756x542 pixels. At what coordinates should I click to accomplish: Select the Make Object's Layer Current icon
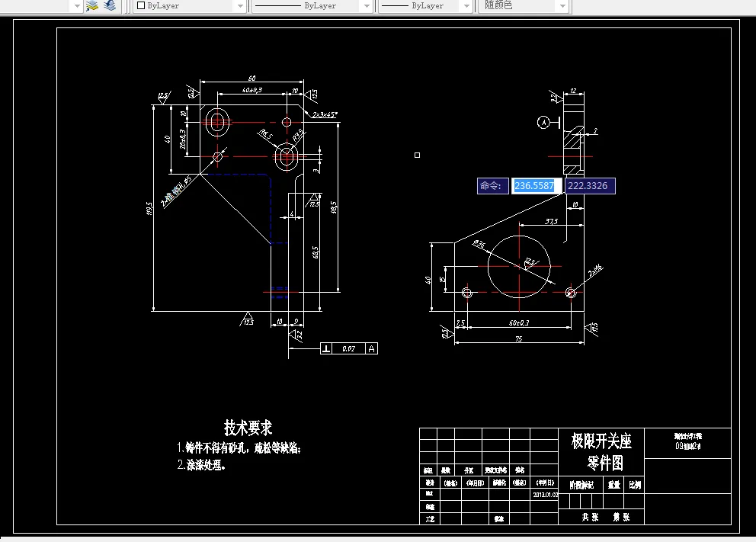point(91,6)
